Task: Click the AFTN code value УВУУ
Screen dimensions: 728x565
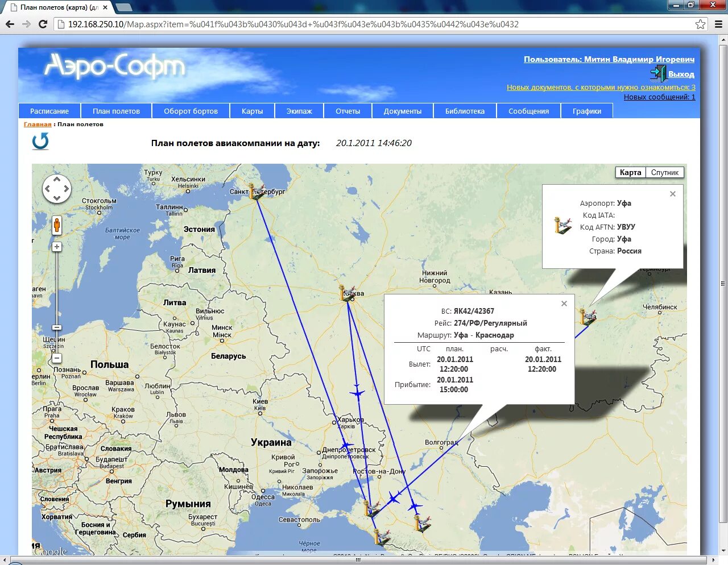Action: click(626, 227)
